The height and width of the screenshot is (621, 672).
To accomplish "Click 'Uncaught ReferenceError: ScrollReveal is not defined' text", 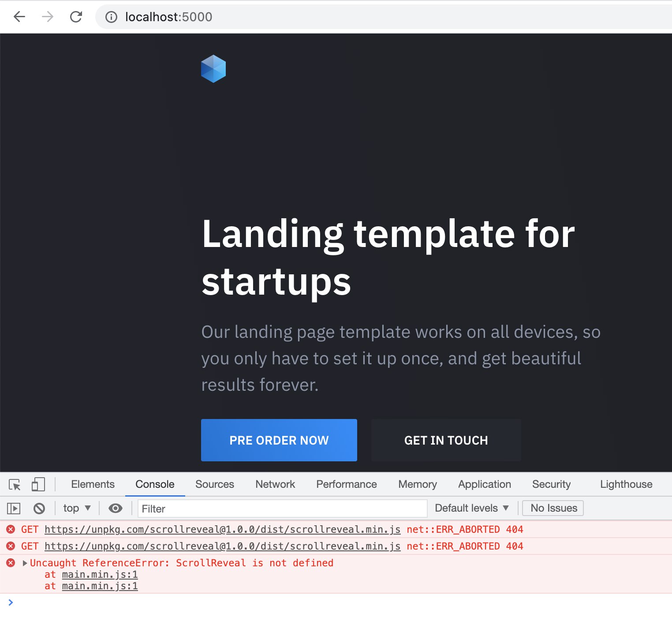I will point(182,563).
